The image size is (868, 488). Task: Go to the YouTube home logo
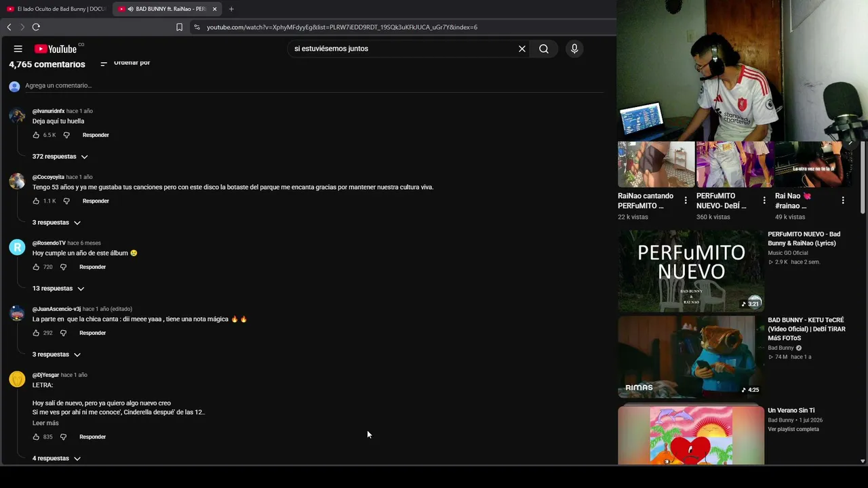[x=56, y=49]
